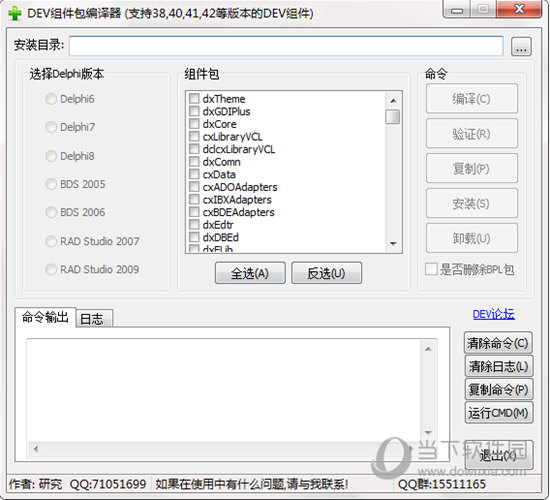Minimize the DEV compiler window
Image resolution: width=550 pixels, height=500 pixels.
click(457, 9)
